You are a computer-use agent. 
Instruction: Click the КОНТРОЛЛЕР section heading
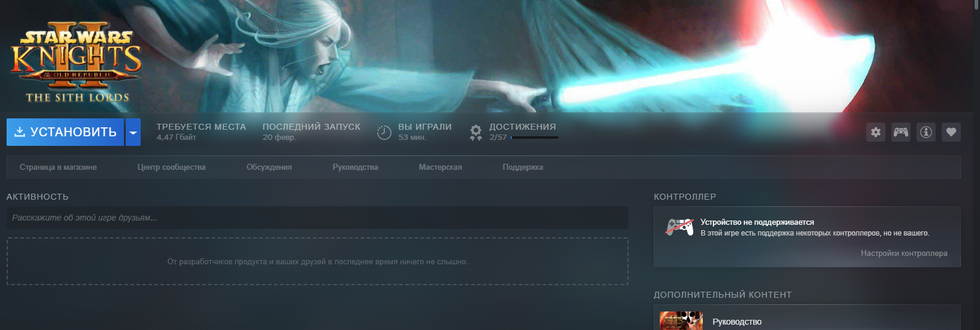[685, 197]
